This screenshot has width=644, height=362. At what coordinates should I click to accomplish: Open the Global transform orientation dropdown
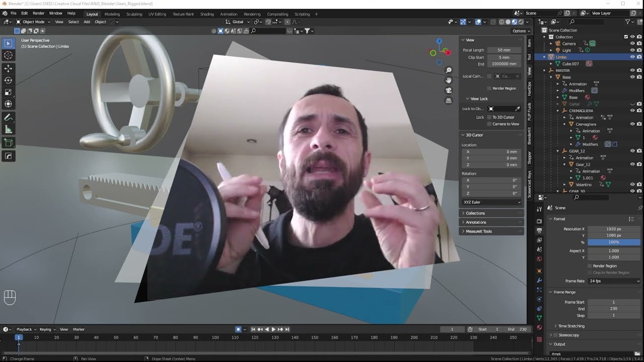237,22
